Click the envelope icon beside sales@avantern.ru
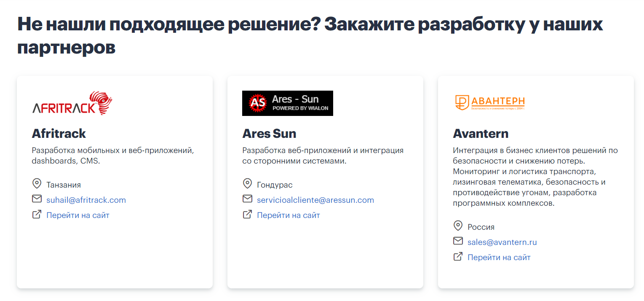 (458, 241)
